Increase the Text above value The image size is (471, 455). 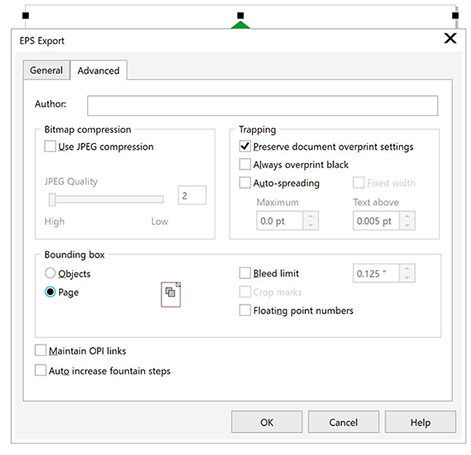coord(407,216)
